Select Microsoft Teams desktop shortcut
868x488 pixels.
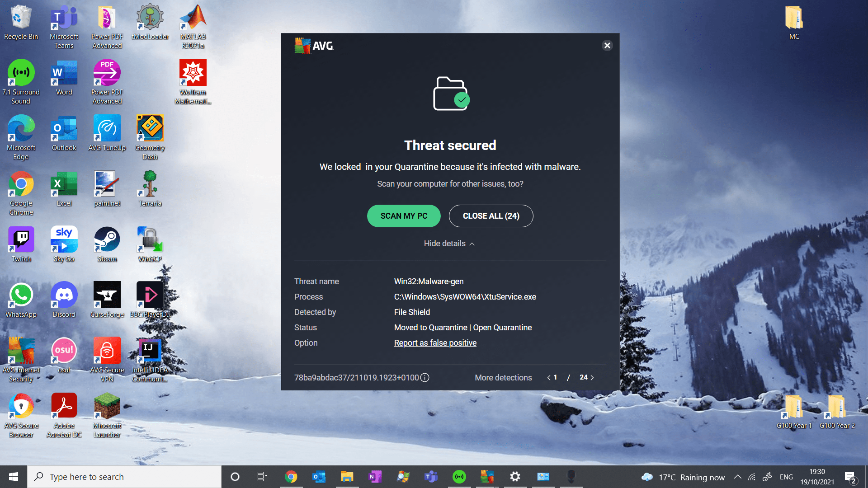[x=64, y=27]
